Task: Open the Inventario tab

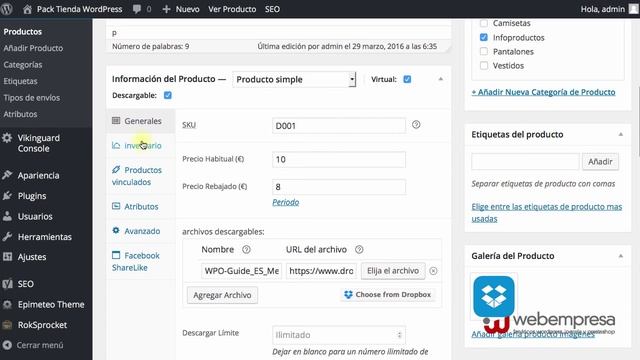Action: 141,145
